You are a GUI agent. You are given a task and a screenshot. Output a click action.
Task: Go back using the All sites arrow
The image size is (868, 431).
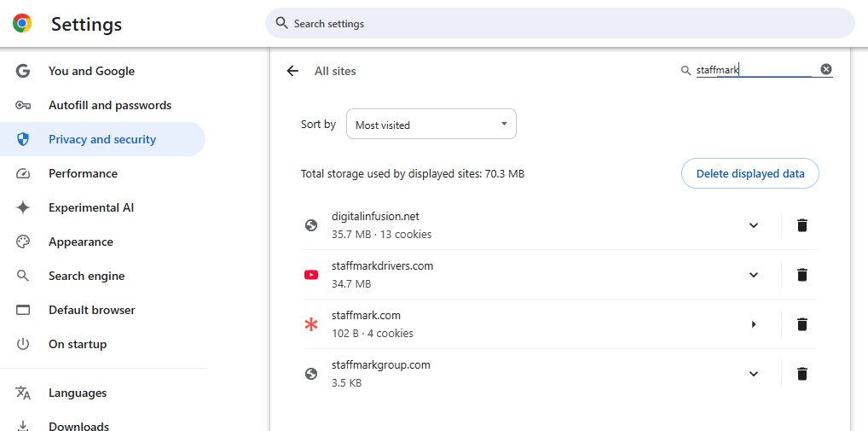292,71
